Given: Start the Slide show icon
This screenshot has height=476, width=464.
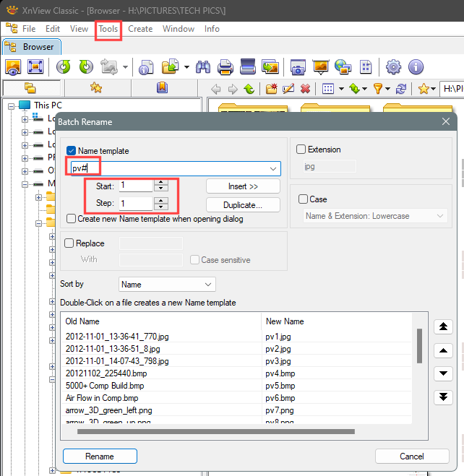Looking at the screenshot, I should tap(321, 67).
